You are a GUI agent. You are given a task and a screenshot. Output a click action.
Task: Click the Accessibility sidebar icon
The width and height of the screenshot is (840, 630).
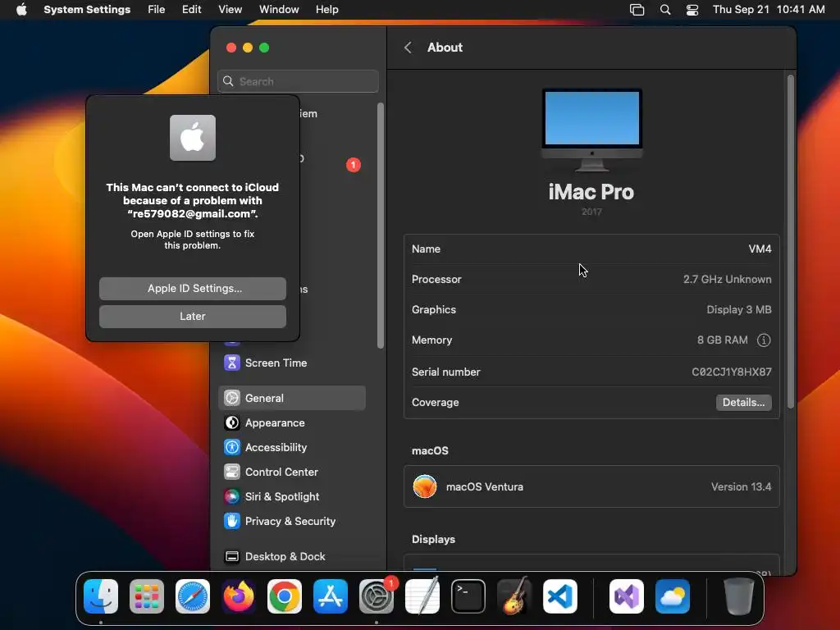pos(232,447)
